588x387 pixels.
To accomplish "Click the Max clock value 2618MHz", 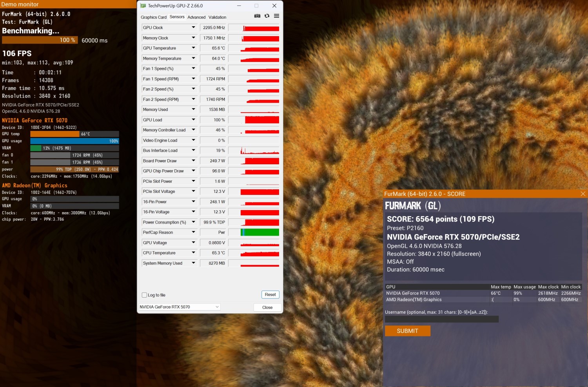I will 548,293.
